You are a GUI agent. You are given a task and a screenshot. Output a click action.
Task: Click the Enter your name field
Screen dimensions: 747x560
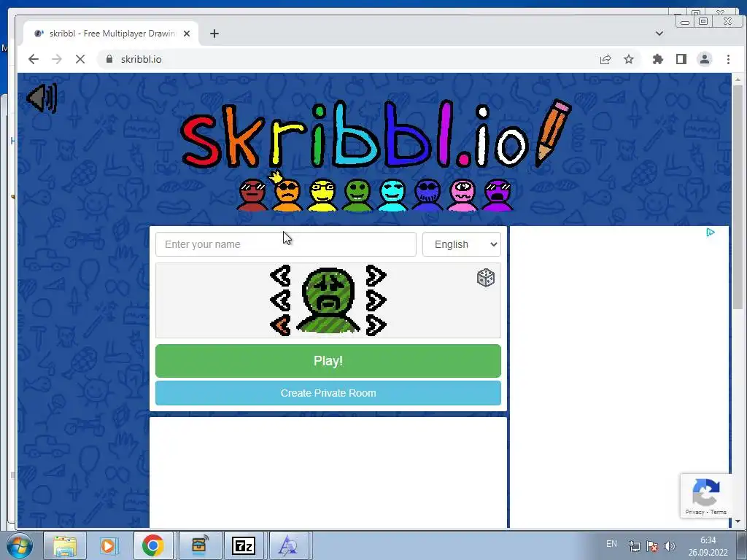click(x=286, y=244)
